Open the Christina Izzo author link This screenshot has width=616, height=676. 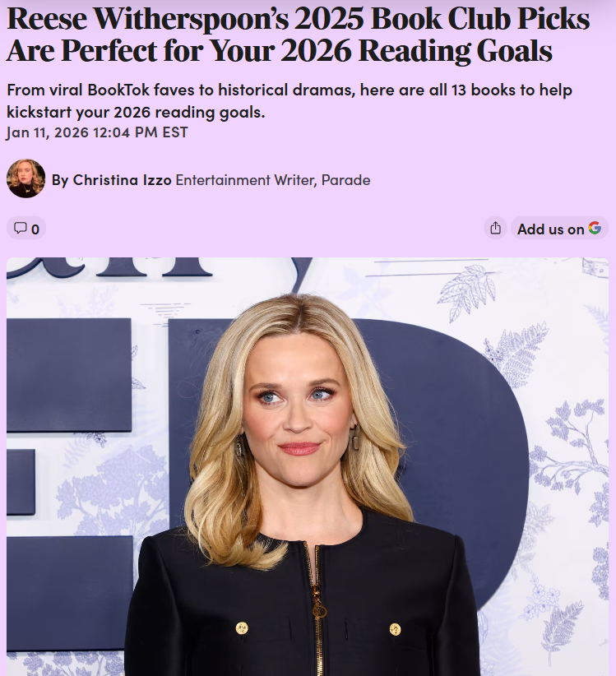point(122,180)
